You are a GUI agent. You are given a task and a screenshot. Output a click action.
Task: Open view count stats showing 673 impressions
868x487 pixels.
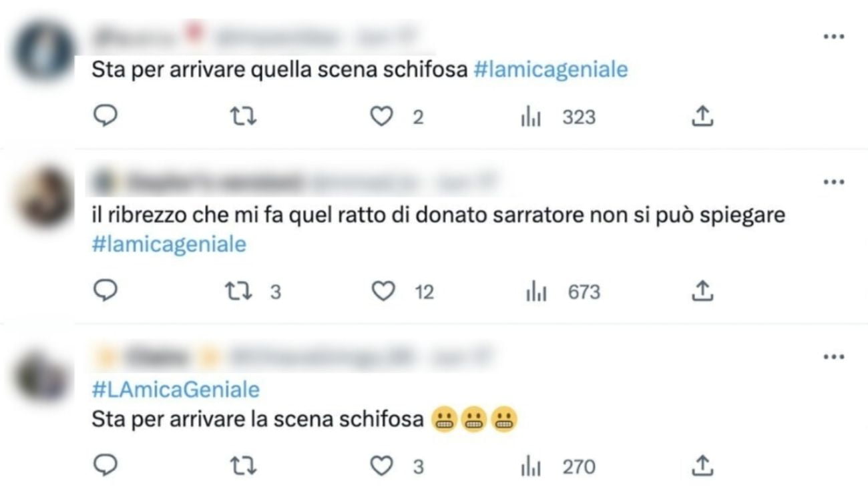click(x=535, y=291)
